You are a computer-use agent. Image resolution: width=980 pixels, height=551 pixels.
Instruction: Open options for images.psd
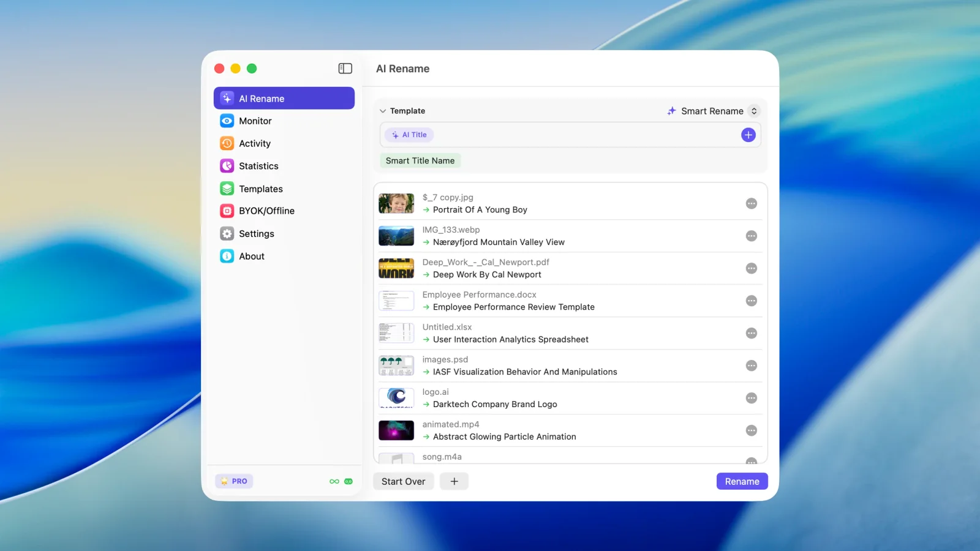752,365
